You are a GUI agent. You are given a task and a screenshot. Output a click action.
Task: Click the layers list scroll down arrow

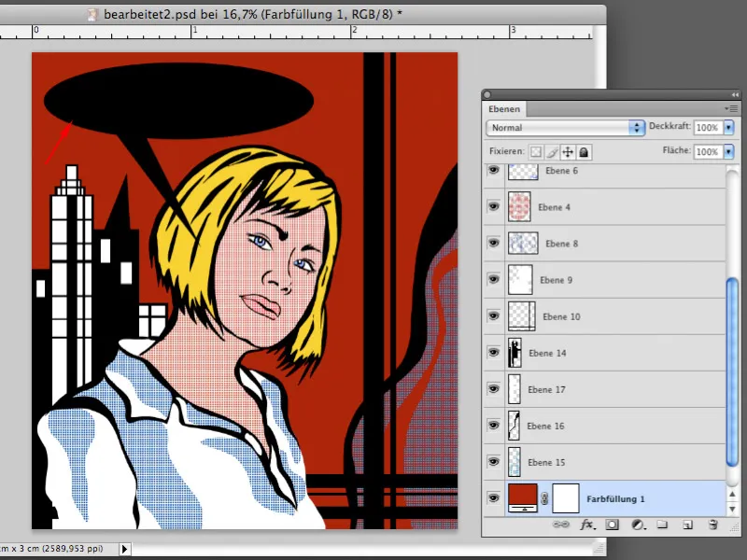point(732,509)
